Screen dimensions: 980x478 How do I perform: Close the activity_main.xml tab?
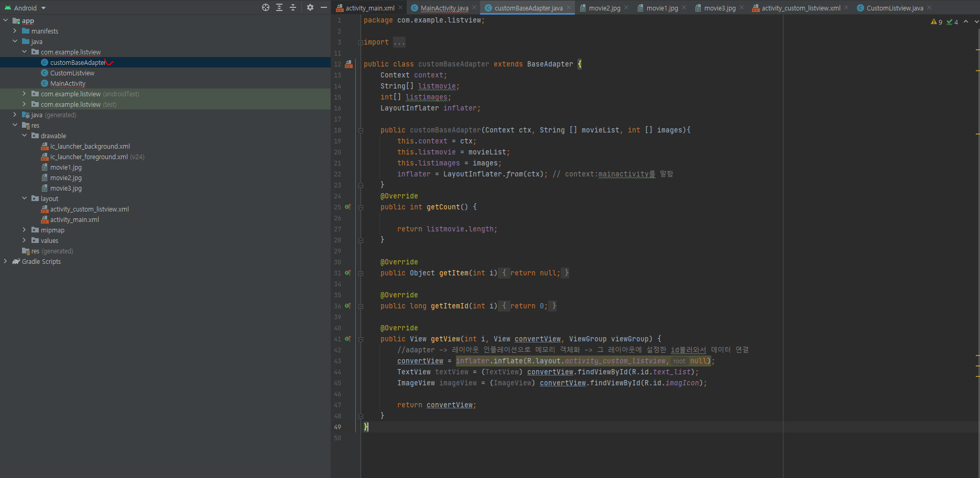coord(400,7)
